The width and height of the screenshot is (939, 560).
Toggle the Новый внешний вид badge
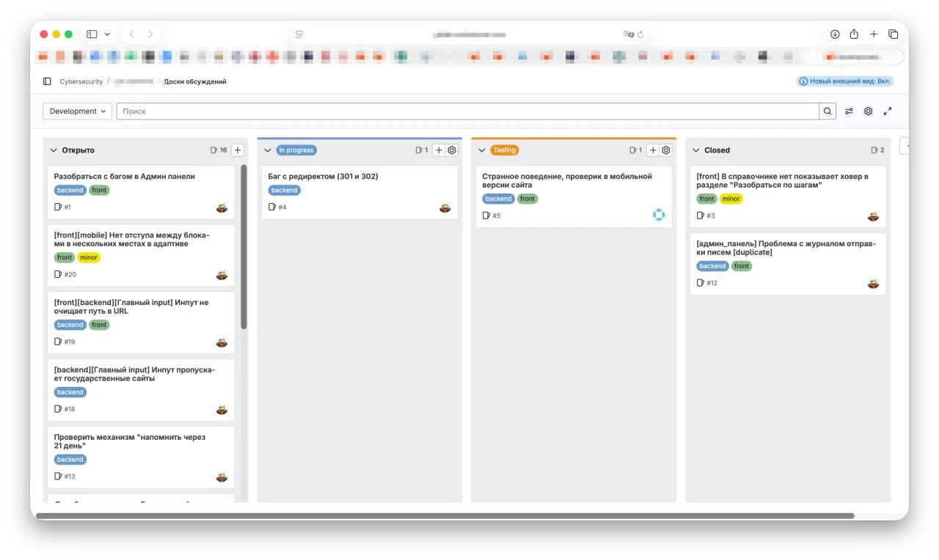coord(845,81)
